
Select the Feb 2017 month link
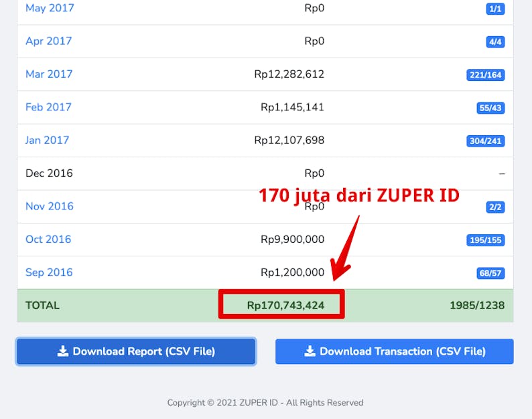click(x=48, y=107)
